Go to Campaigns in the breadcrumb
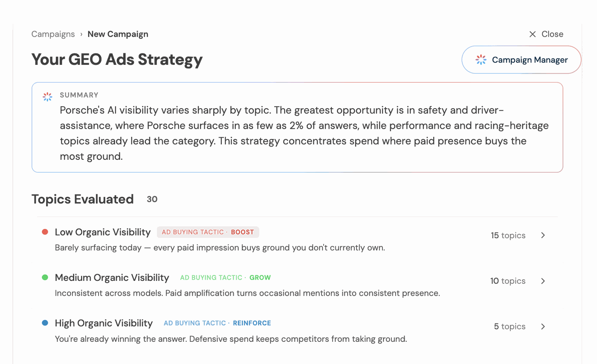The height and width of the screenshot is (364, 597). [x=53, y=34]
